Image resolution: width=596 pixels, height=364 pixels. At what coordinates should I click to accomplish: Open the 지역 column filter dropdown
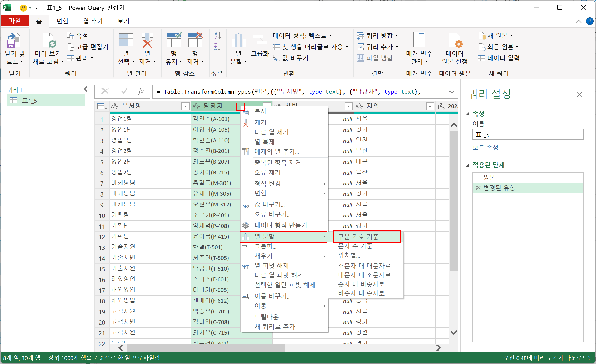pos(430,106)
